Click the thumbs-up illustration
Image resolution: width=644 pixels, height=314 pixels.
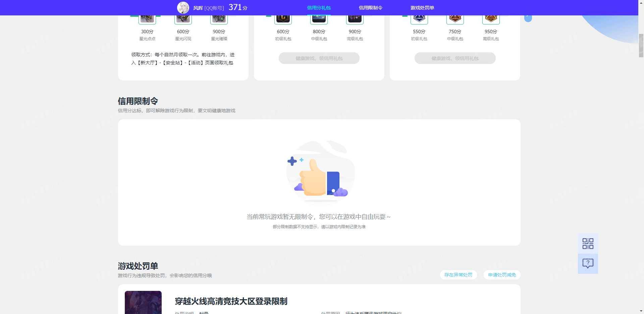(x=320, y=172)
